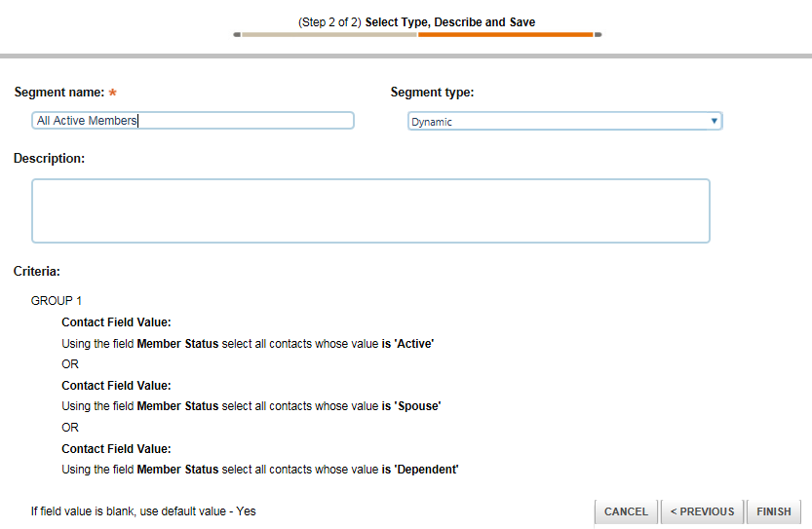
Task: Go back with the PREVIOUS button
Action: (x=702, y=511)
